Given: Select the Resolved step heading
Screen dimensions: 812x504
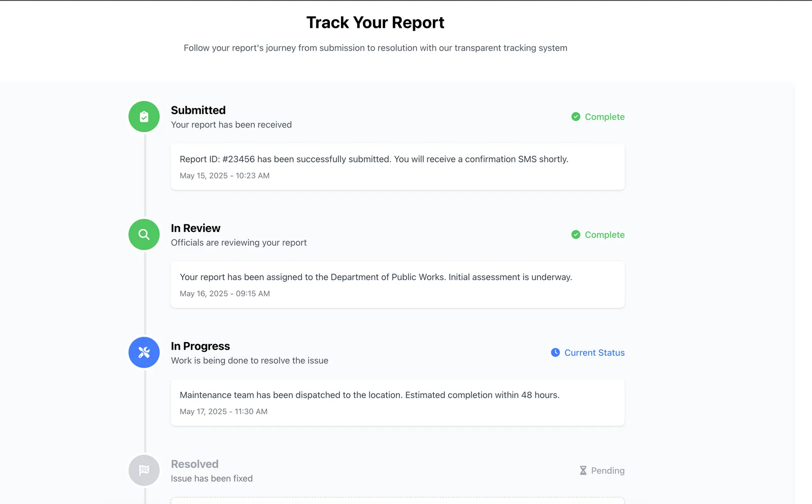Looking at the screenshot, I should click(195, 464).
